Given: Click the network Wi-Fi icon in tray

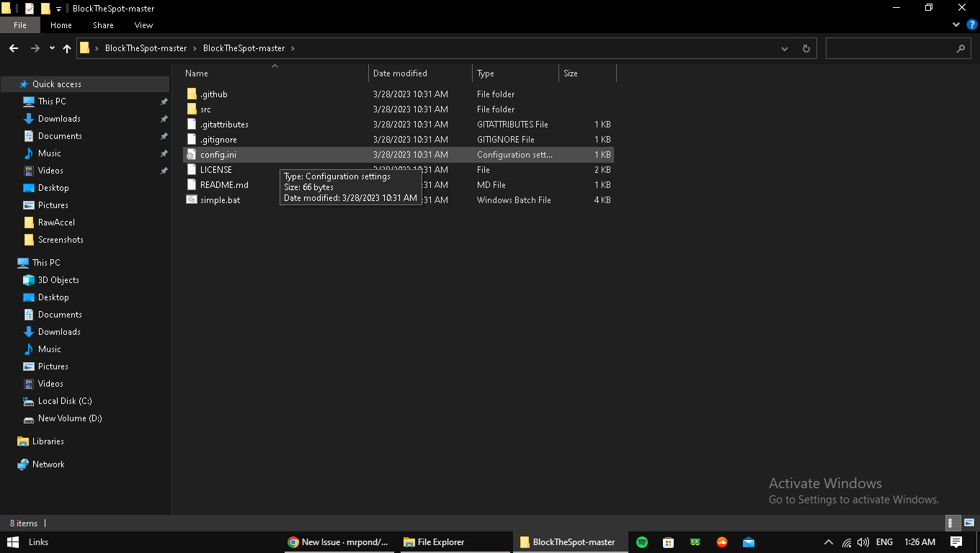Looking at the screenshot, I should [846, 541].
